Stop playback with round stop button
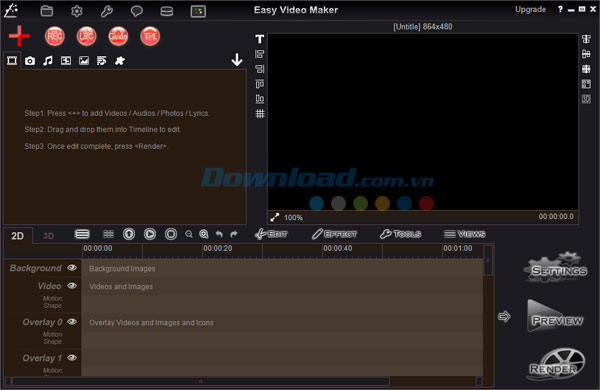The height and width of the screenshot is (390, 600). [x=171, y=234]
